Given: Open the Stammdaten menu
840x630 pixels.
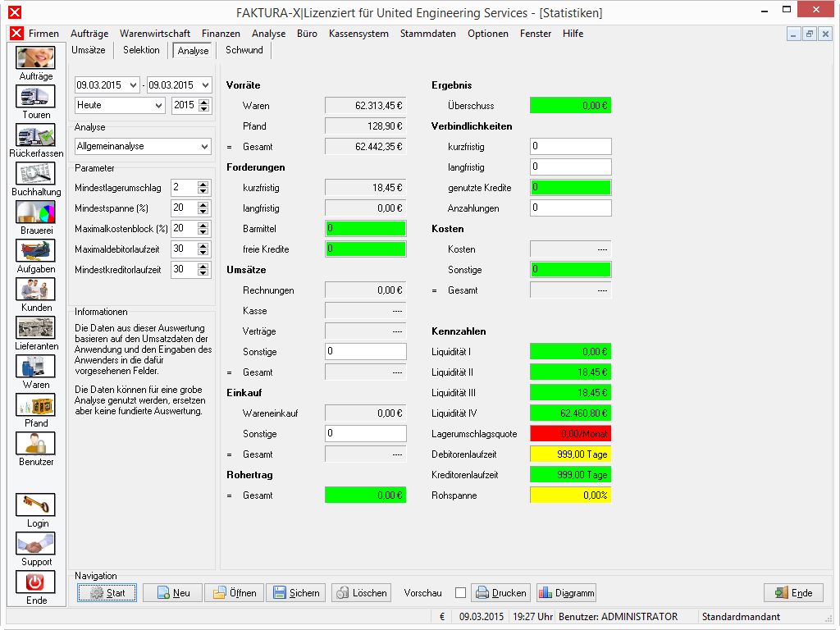Looking at the screenshot, I should click(428, 33).
